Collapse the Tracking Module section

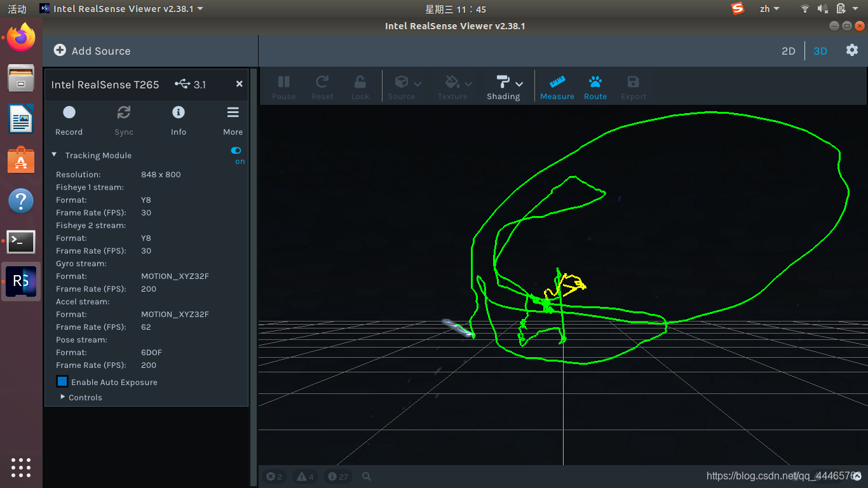coord(54,154)
